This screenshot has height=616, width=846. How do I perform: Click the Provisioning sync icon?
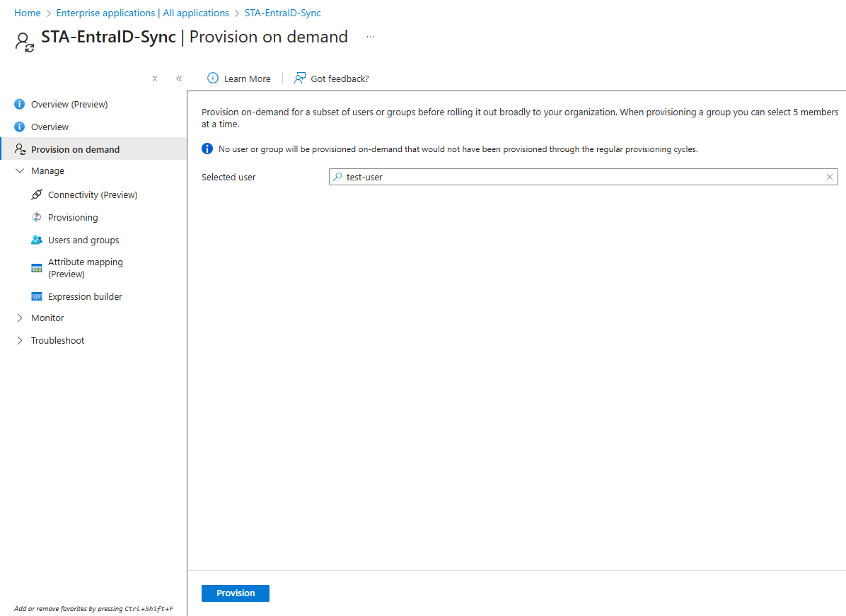click(37, 217)
